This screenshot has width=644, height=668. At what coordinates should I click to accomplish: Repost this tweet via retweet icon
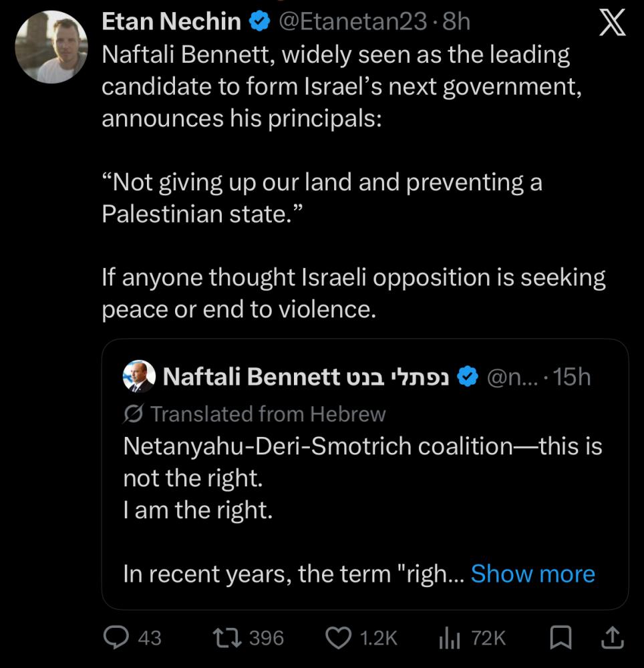tap(226, 637)
